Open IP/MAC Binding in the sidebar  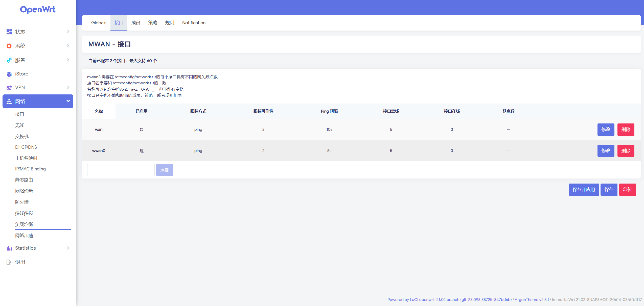30,169
